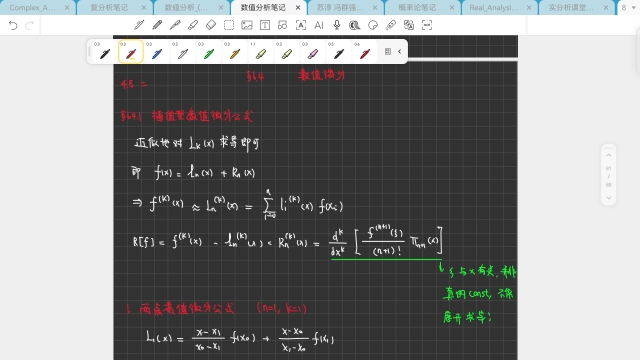640x360 pixels.
Task: Choose the yellow 1.1 highlighter preset
Action: click(x=261, y=52)
